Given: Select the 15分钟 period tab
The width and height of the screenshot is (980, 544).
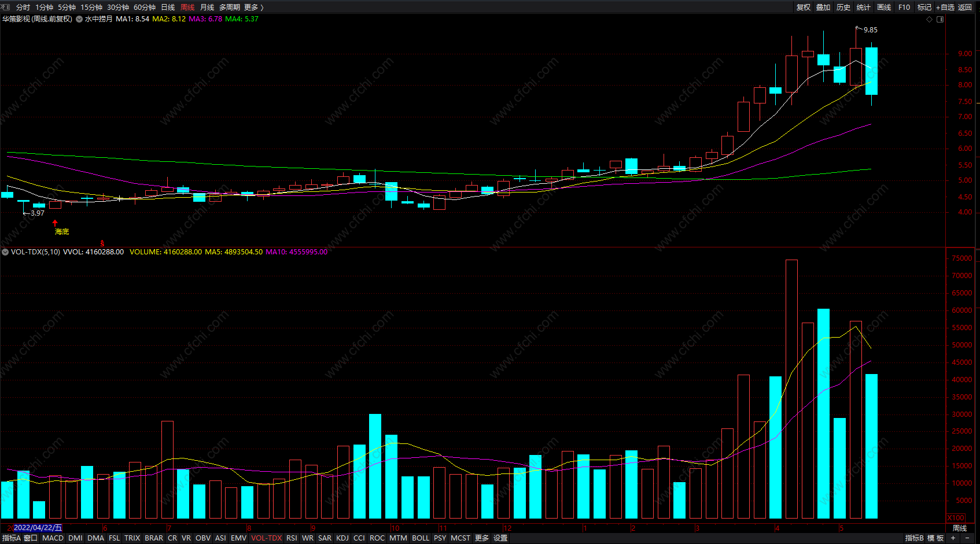Looking at the screenshot, I should tap(91, 8).
